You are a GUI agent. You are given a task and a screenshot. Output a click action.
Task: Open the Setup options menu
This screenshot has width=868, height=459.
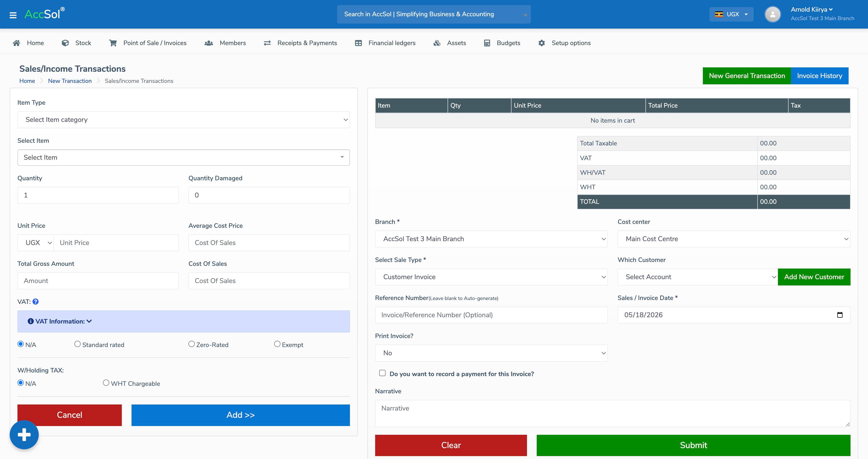pos(564,43)
